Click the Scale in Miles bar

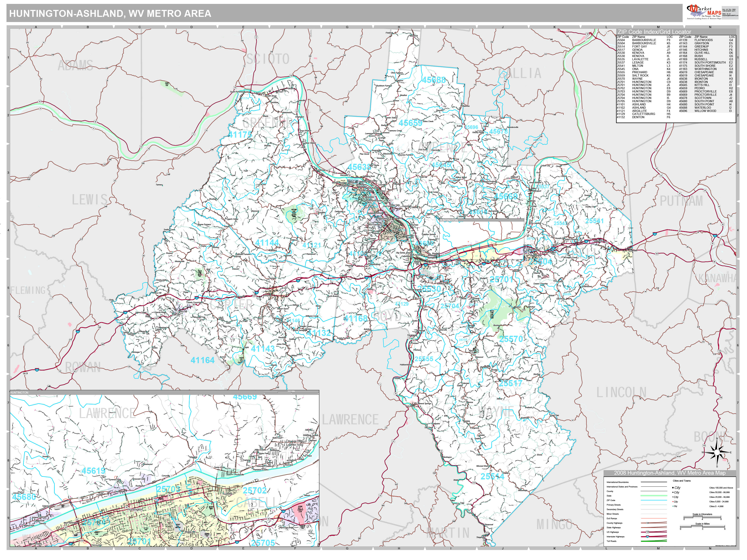(x=702, y=527)
